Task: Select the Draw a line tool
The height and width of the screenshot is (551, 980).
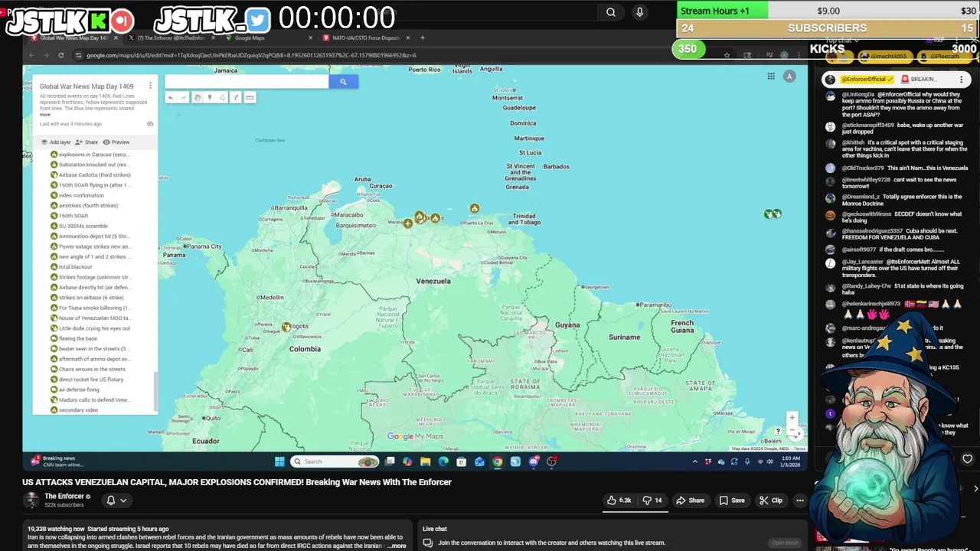Action: (x=222, y=97)
